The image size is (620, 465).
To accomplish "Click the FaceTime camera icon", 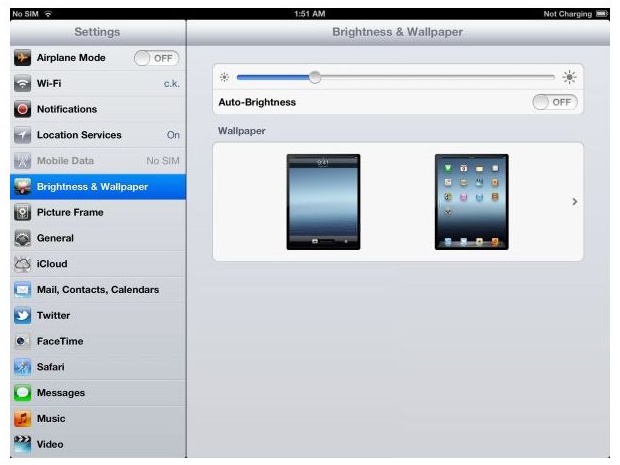I will (23, 341).
